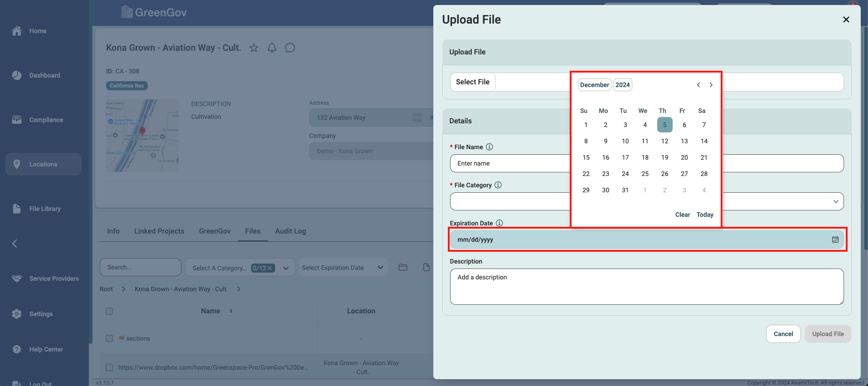Image resolution: width=868 pixels, height=386 pixels.
Task: Check the select-all checkbox in Name header
Action: point(109,311)
